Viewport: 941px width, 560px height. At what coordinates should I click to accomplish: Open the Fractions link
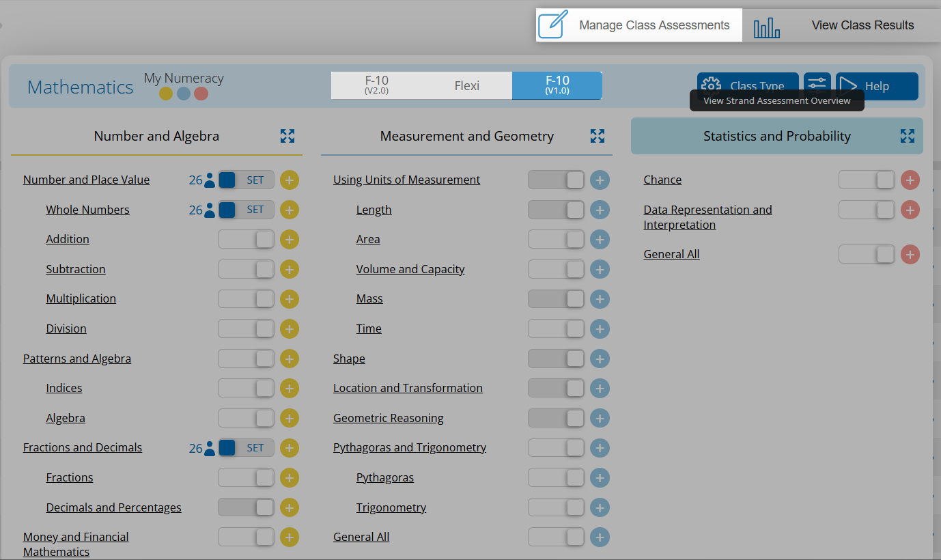pos(70,477)
